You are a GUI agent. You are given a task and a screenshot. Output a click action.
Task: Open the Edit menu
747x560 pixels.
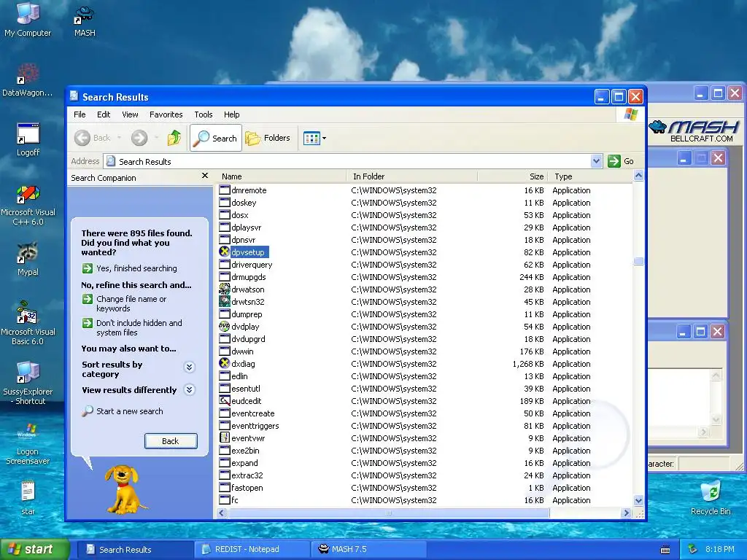[104, 114]
